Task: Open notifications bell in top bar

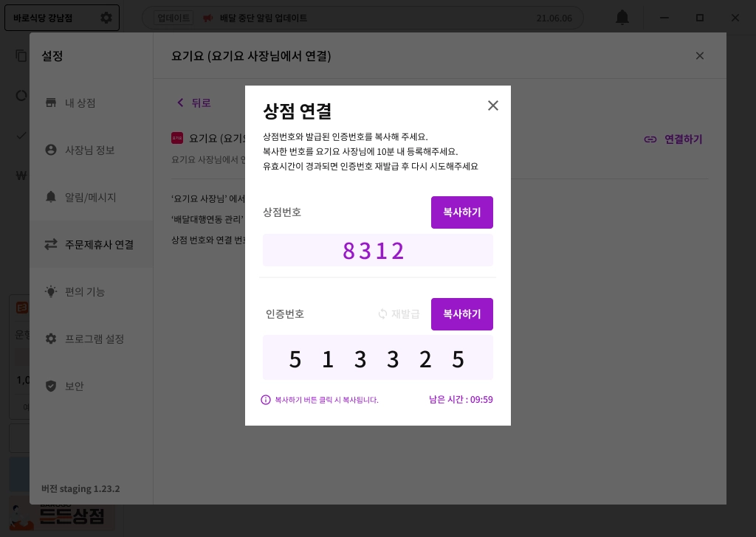Action: tap(622, 18)
